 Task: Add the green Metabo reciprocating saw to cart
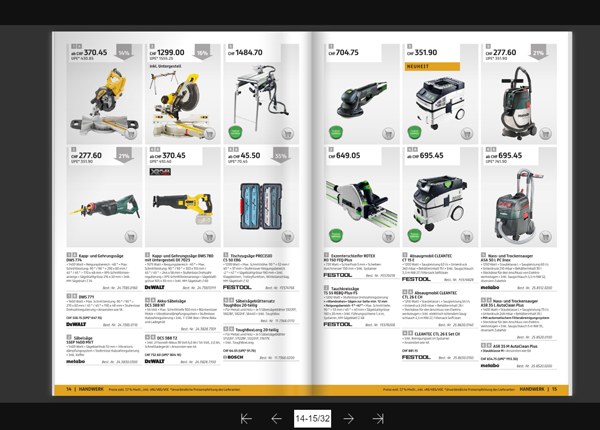pos(131,237)
